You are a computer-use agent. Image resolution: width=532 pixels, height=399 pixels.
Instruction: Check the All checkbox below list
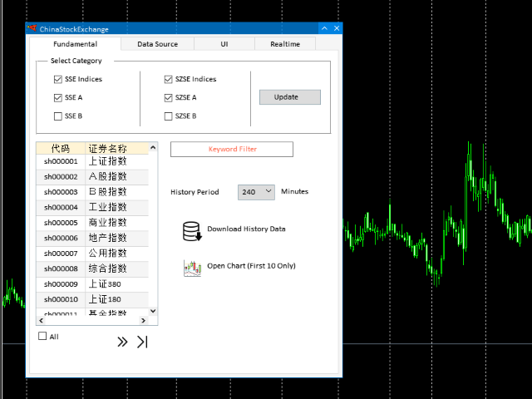tap(43, 337)
